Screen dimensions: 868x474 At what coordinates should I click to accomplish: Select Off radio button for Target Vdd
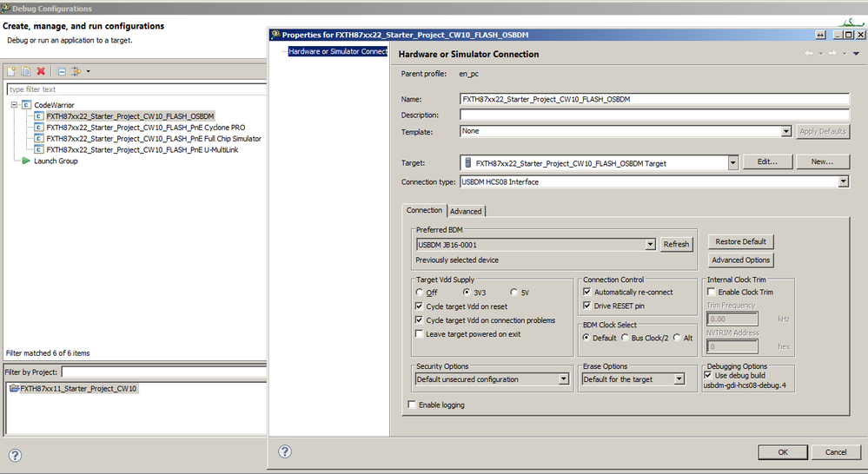(420, 292)
